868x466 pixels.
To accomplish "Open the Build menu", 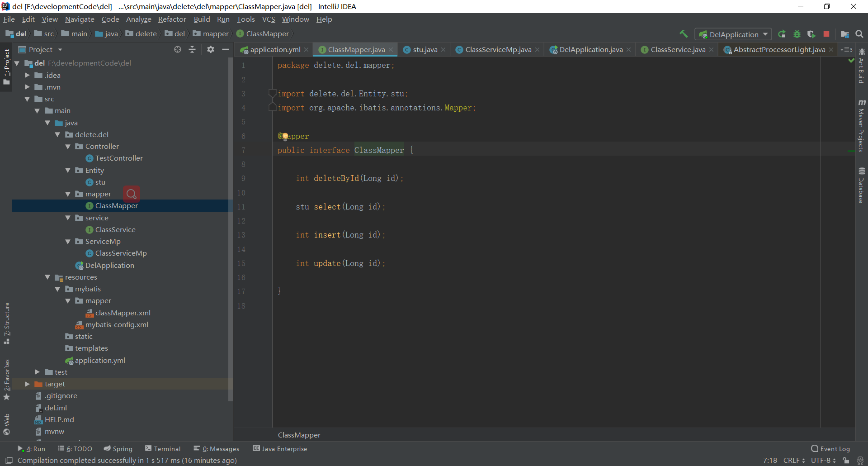I will [202, 19].
